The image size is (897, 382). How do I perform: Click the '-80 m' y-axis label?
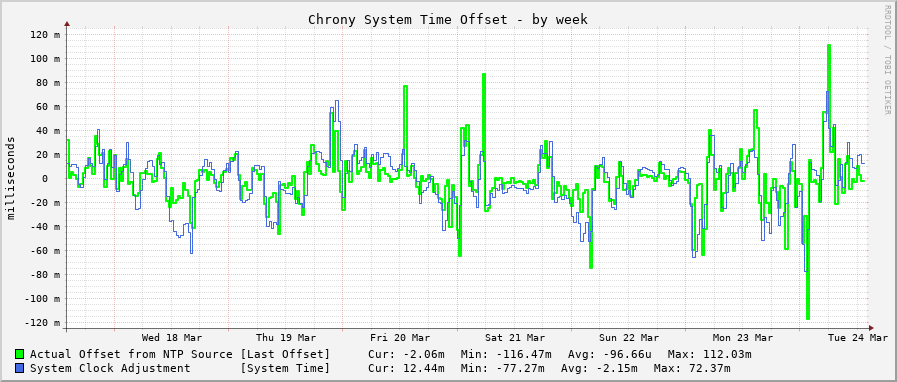click(45, 274)
